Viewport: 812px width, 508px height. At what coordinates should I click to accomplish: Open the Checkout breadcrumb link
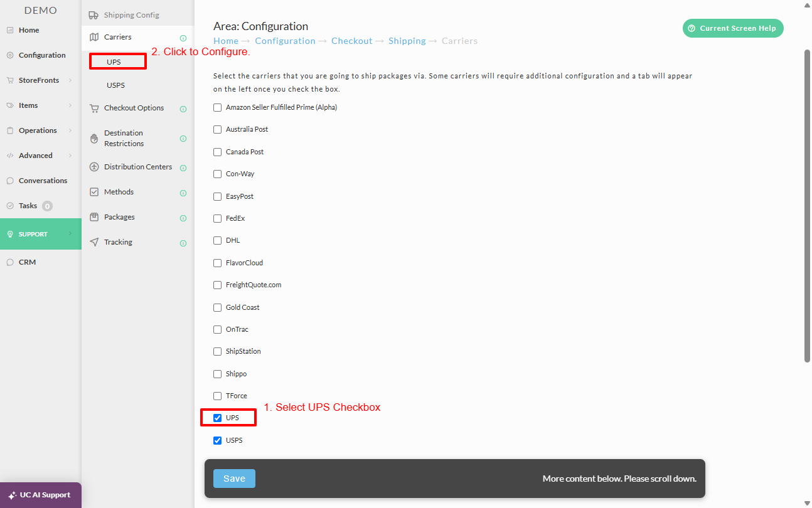pos(351,41)
